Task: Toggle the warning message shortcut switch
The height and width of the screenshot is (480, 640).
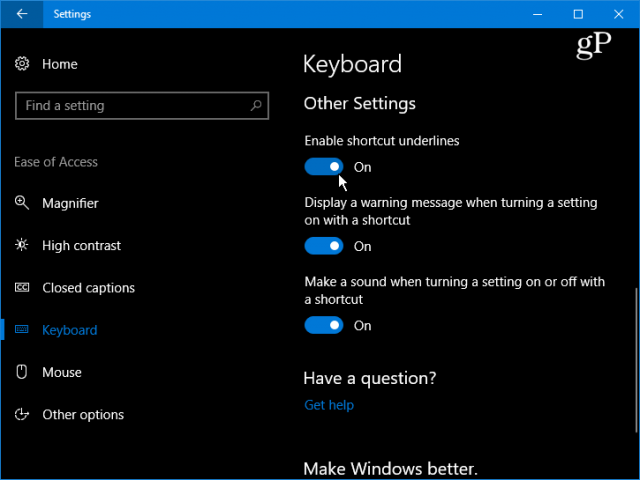Action: click(x=324, y=246)
